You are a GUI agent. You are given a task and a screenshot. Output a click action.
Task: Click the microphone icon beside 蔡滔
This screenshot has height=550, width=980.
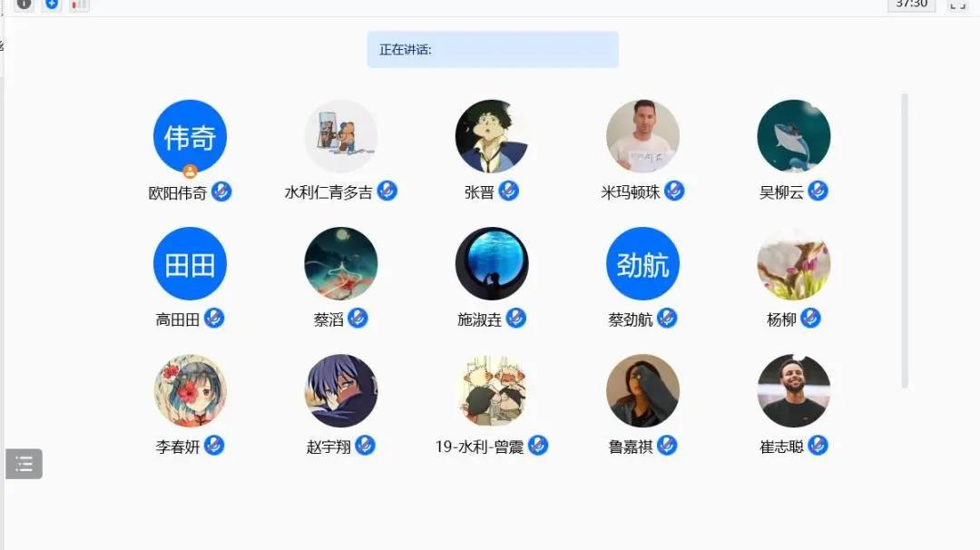pos(358,319)
